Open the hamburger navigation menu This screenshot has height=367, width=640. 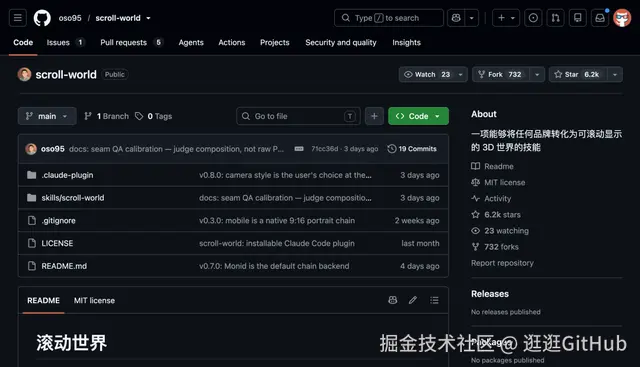18,18
